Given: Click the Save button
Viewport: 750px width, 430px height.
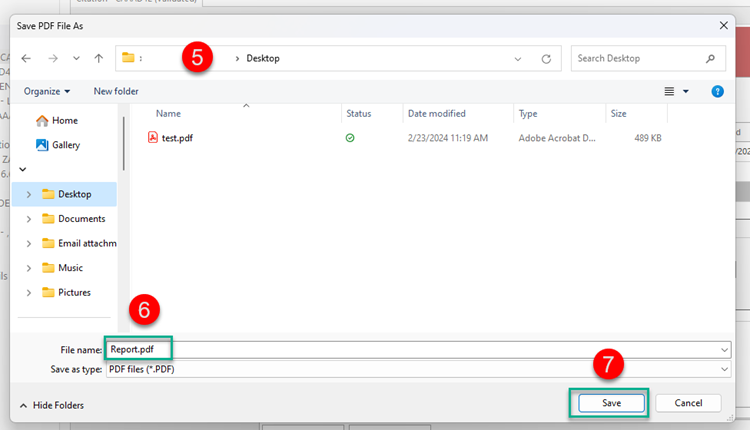Looking at the screenshot, I should 610,403.
